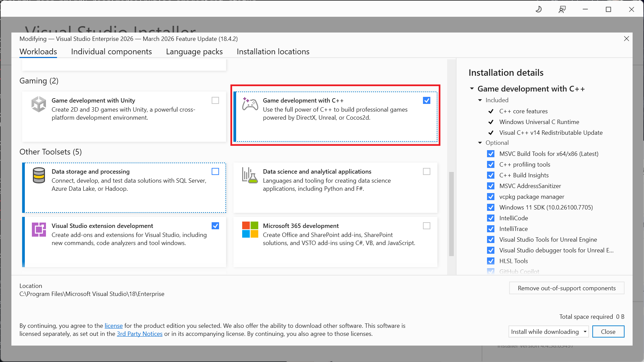
Task: Click the Gaming (2) section heading
Action: 39,81
